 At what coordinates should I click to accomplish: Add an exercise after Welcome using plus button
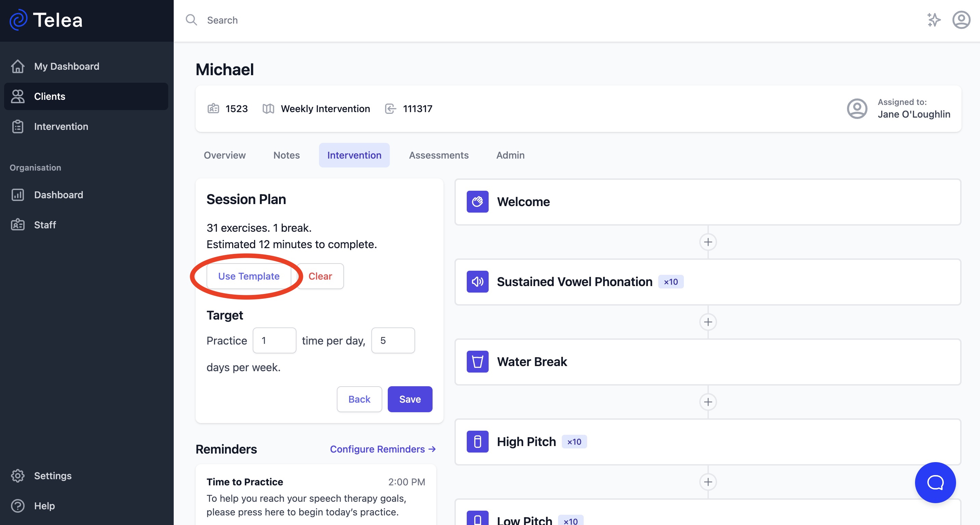click(708, 242)
